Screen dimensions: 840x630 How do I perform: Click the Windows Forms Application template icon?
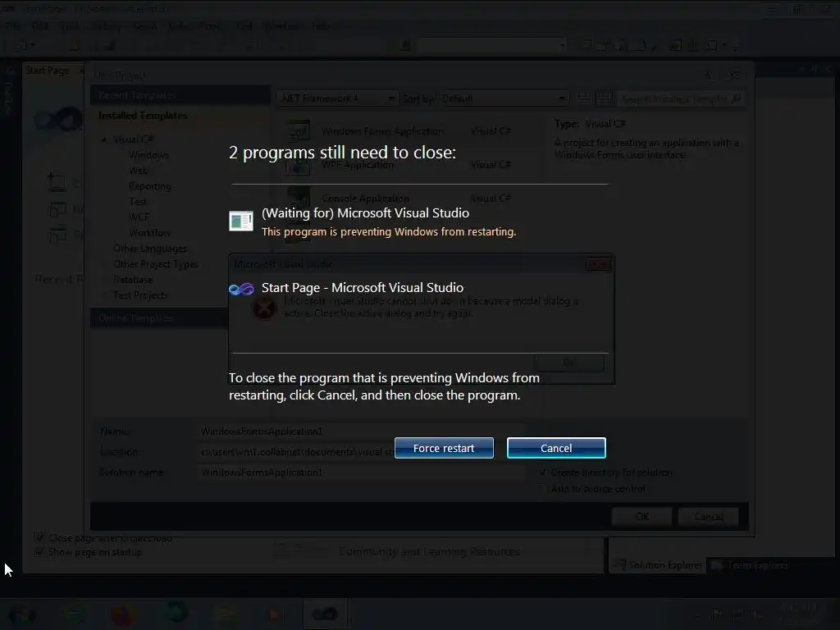coord(299,130)
